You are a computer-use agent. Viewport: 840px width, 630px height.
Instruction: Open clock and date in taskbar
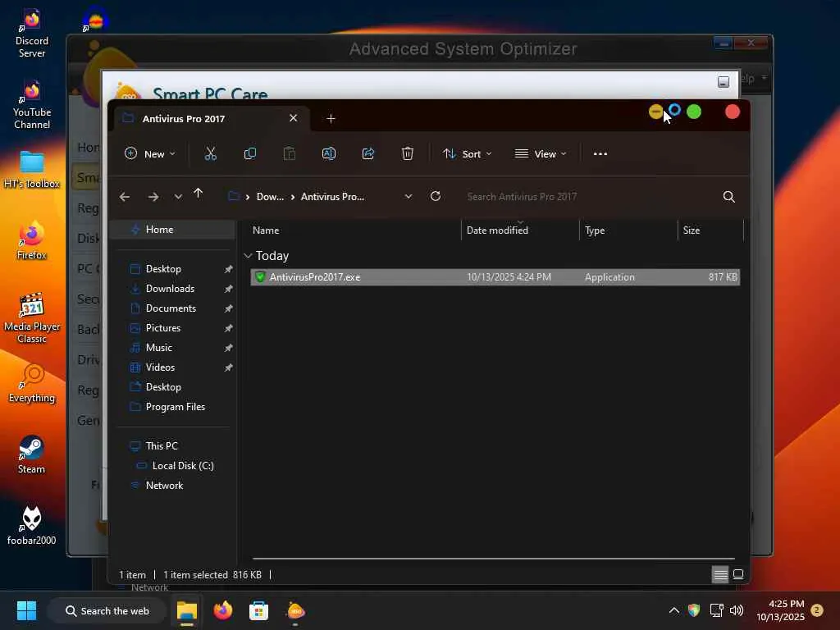(781, 610)
